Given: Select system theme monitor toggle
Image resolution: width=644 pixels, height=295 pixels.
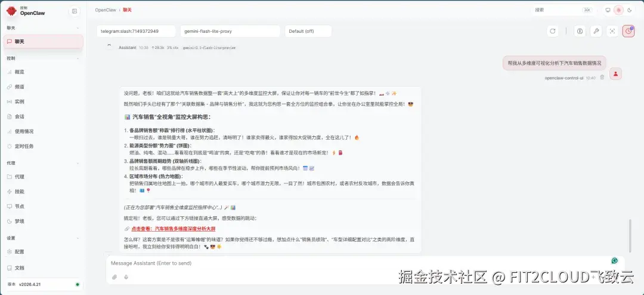Looking at the screenshot, I should click(608, 10).
